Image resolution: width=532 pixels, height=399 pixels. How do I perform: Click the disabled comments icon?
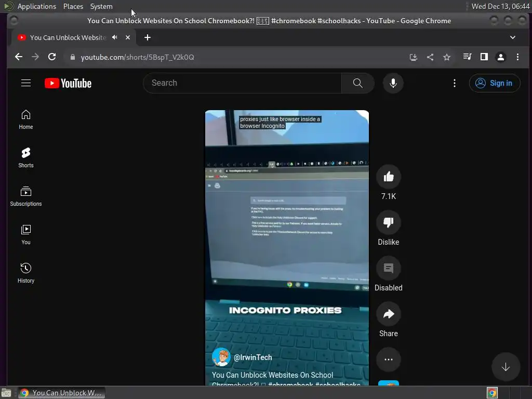[x=389, y=268]
